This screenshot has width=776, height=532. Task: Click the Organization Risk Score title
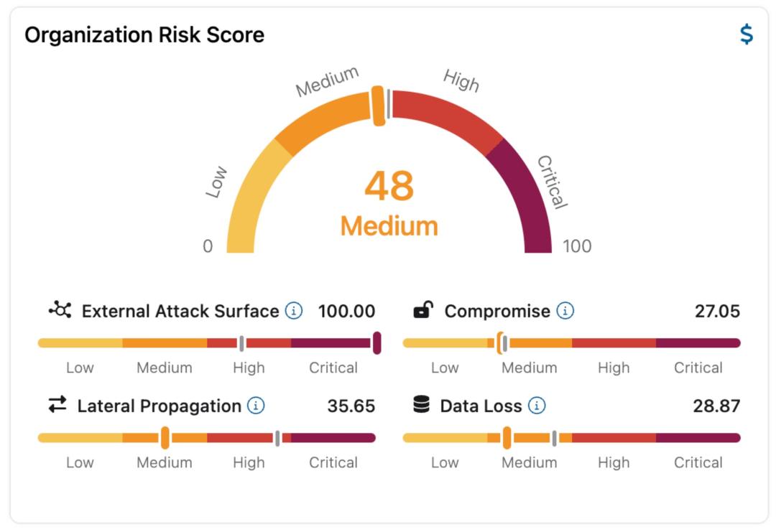pos(144,34)
